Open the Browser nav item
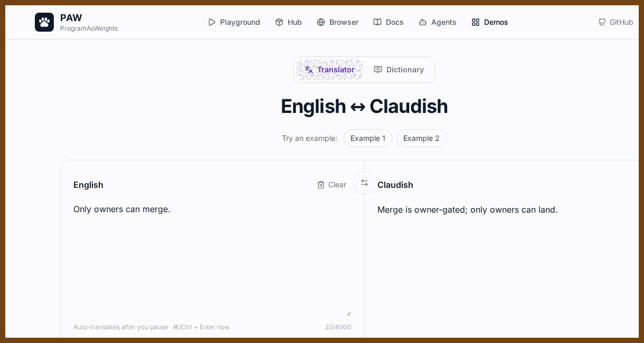Screen dimensions: 644x343 337,22
